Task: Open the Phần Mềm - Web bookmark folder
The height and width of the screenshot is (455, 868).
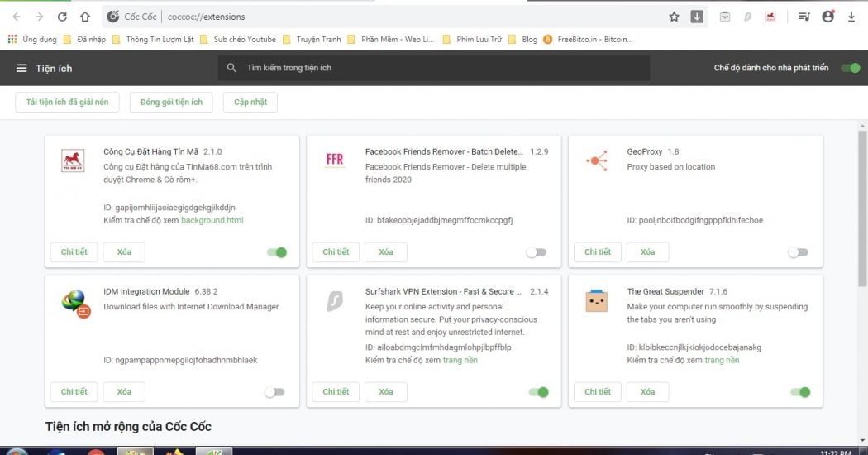Action: pos(391,40)
